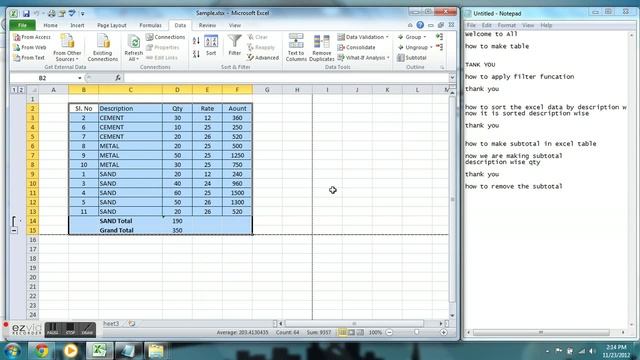The height and width of the screenshot is (360, 640).
Task: Click Advanced filter option
Action: point(263,58)
